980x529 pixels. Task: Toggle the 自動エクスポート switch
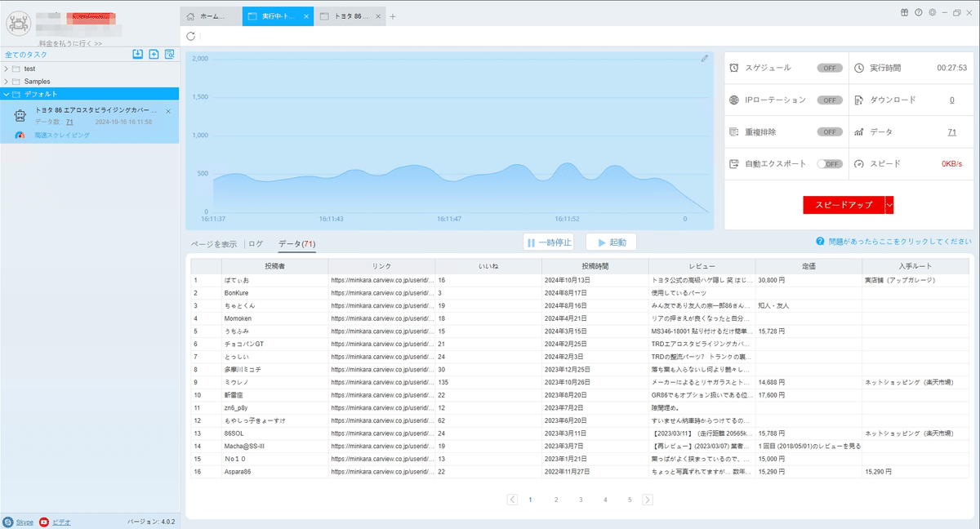[x=830, y=163]
